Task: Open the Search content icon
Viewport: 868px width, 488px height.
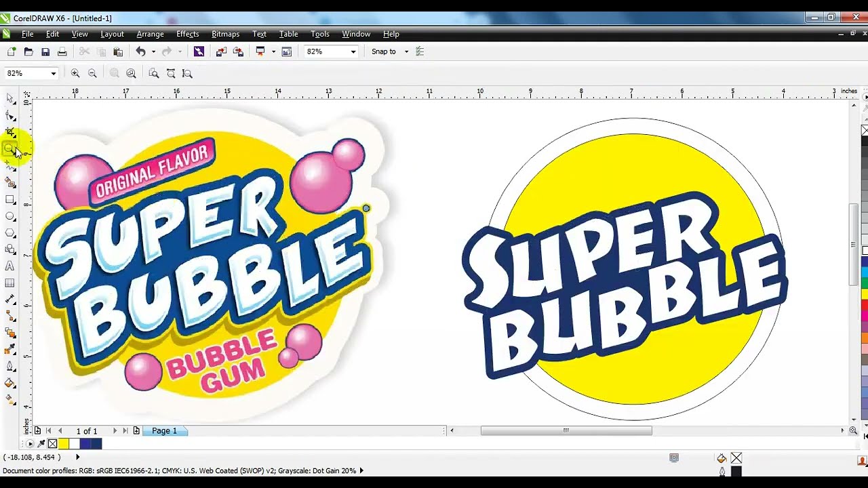Action: pos(199,52)
